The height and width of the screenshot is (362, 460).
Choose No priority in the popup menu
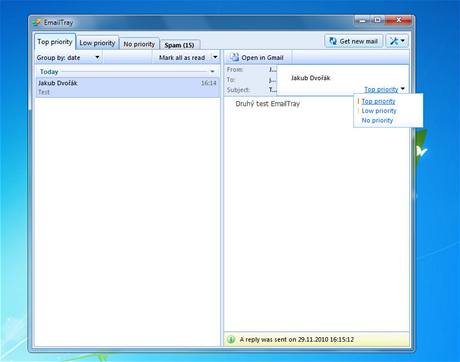coord(377,120)
